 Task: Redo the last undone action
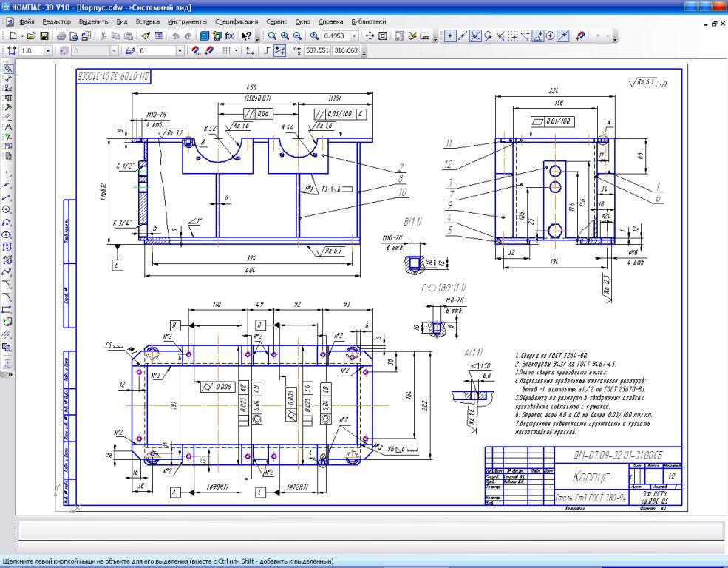(188, 35)
